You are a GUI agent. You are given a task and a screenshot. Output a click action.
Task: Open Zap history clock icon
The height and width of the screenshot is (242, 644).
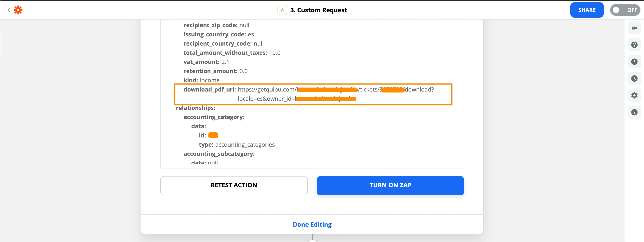click(x=634, y=79)
